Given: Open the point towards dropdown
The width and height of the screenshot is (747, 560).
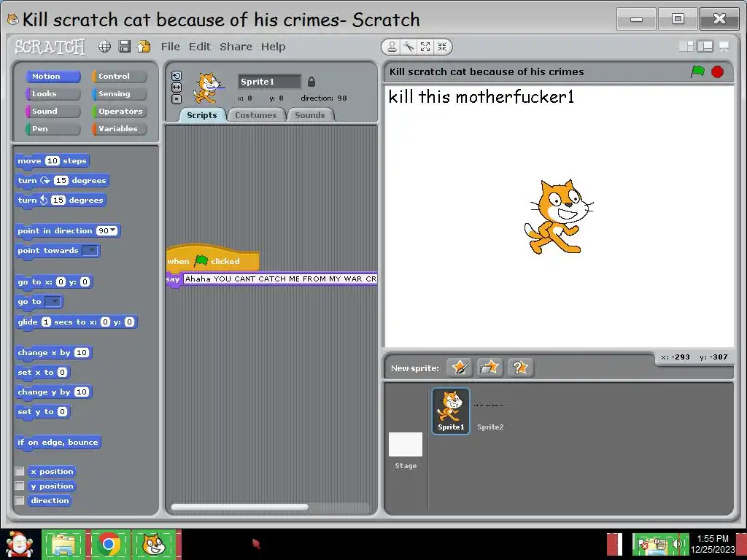Looking at the screenshot, I should 90,251.
